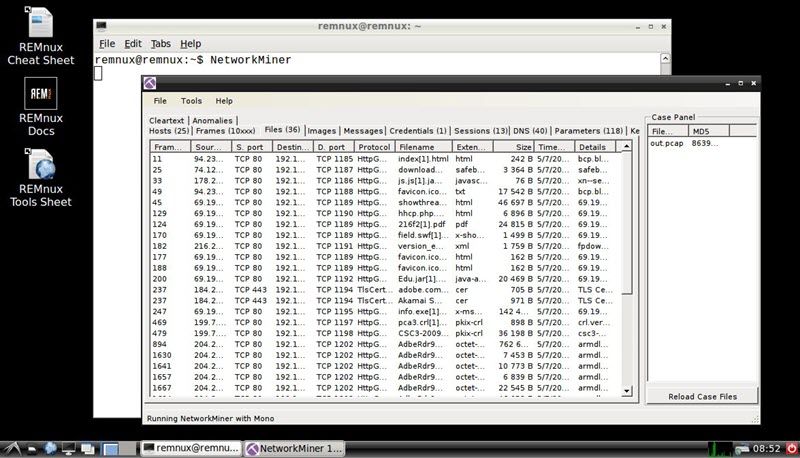
Task: Click scroll down arrow of files list
Action: [626, 391]
